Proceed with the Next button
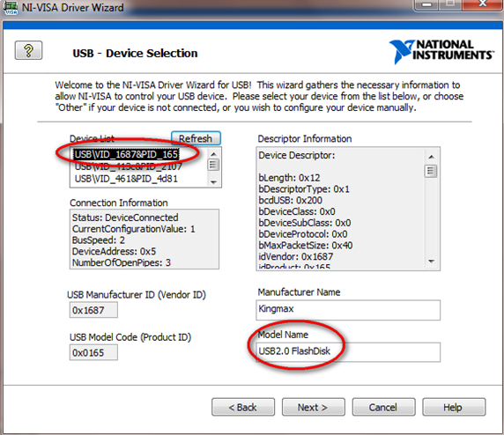Viewport: 504px width, 435px height. [314, 407]
